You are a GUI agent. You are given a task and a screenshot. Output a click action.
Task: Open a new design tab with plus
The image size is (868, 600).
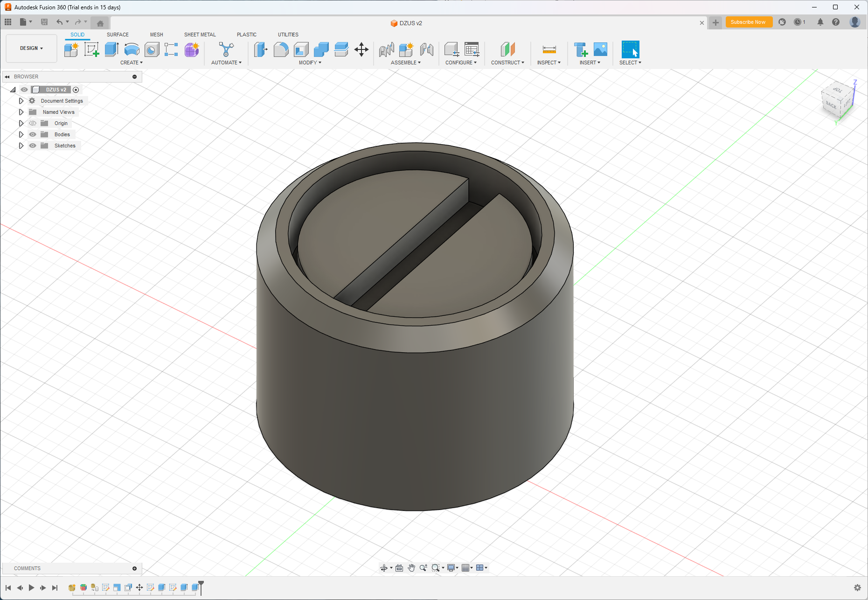click(715, 22)
